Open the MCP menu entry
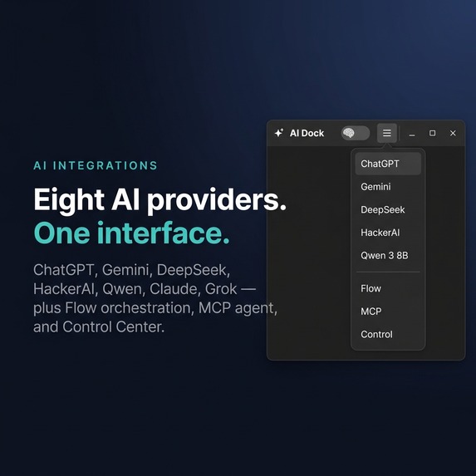 388,312
